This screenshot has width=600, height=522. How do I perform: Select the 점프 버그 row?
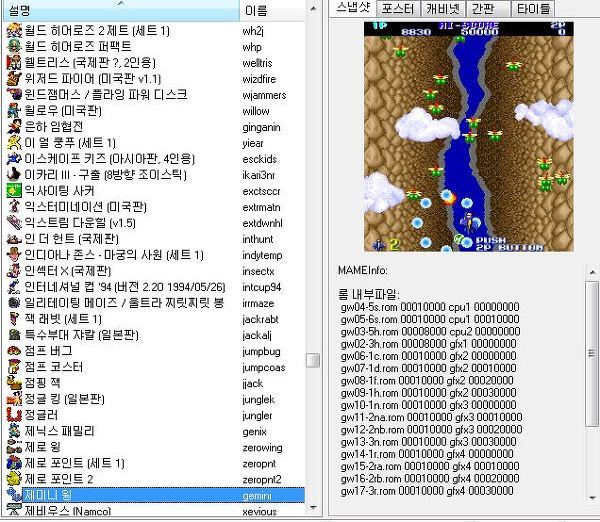(155, 351)
